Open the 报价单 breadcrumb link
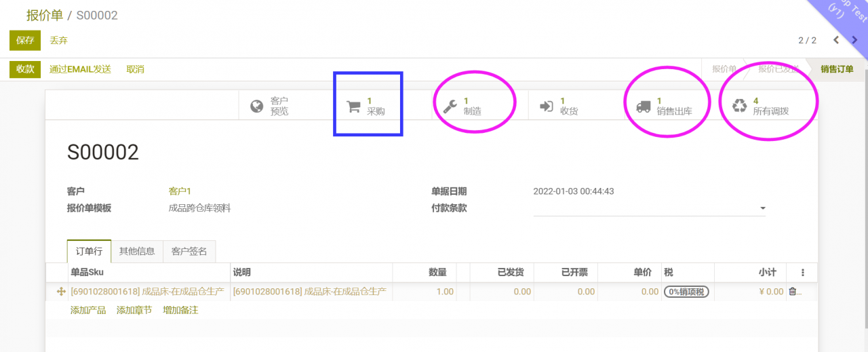 pyautogui.click(x=45, y=15)
